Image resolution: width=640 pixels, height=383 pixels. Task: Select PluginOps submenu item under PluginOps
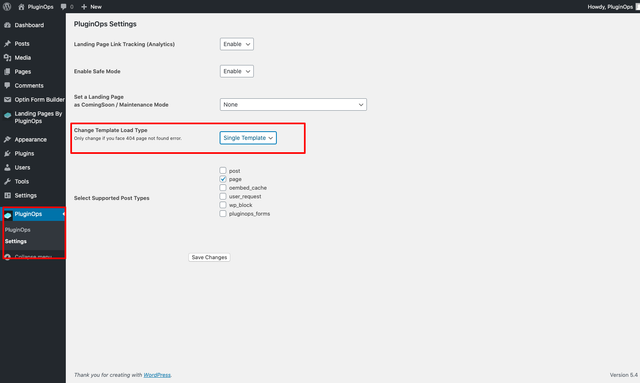click(x=18, y=230)
